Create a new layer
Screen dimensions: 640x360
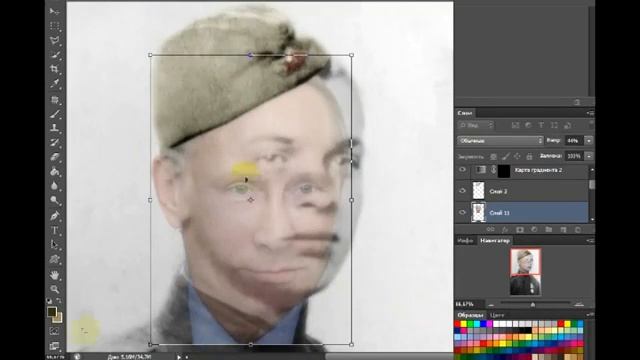tap(563, 230)
